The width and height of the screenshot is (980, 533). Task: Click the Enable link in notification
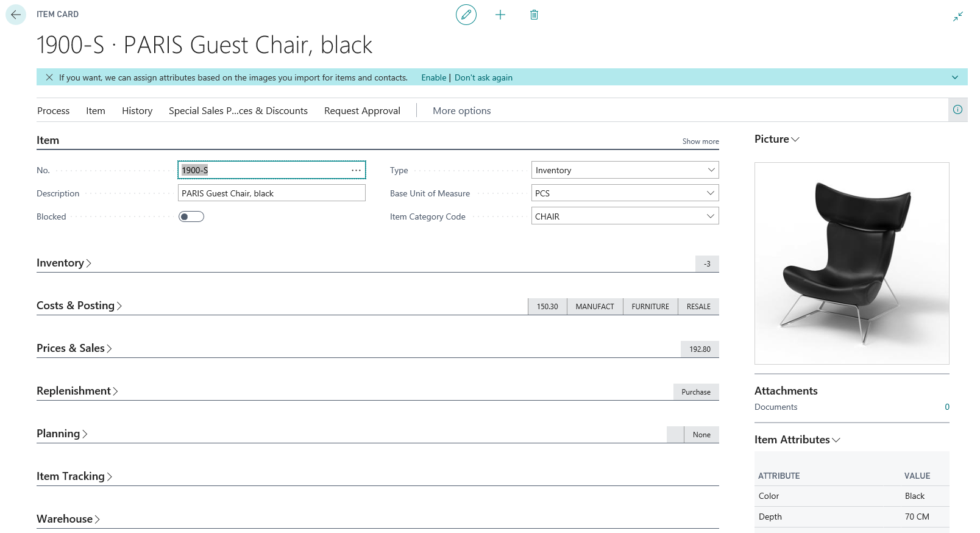click(434, 77)
